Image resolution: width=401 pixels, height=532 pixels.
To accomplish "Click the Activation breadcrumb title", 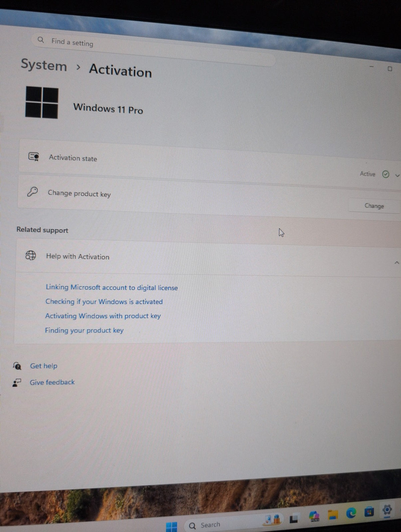I will coord(120,70).
